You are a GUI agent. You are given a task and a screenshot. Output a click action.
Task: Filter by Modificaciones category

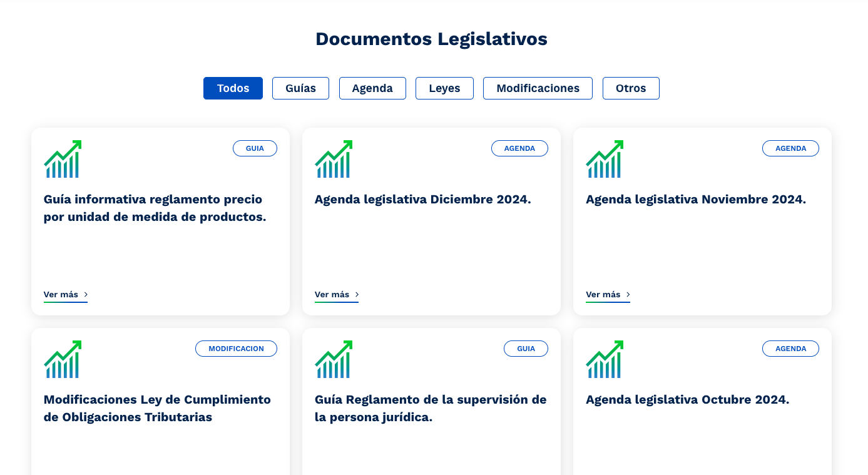(538, 88)
